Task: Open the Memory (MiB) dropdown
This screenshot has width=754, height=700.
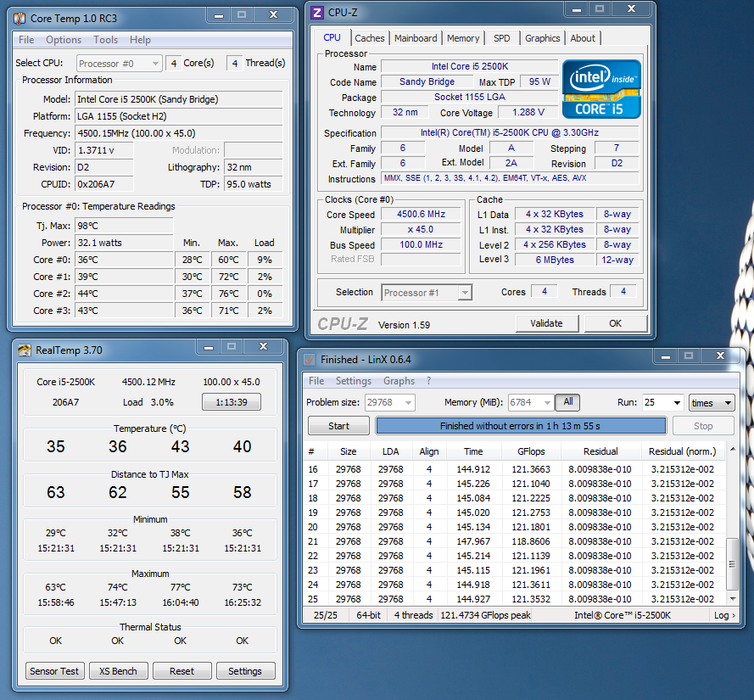Action: click(531, 403)
